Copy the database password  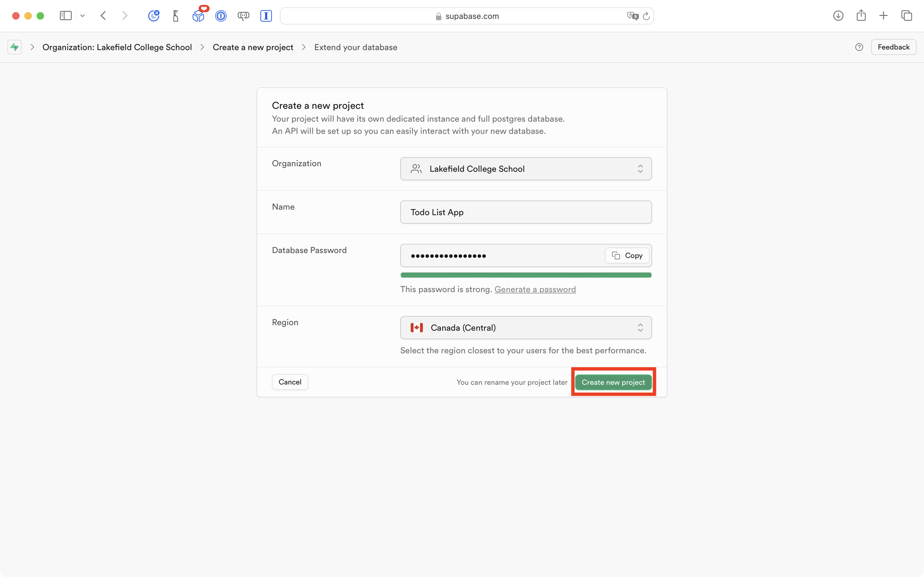(627, 255)
